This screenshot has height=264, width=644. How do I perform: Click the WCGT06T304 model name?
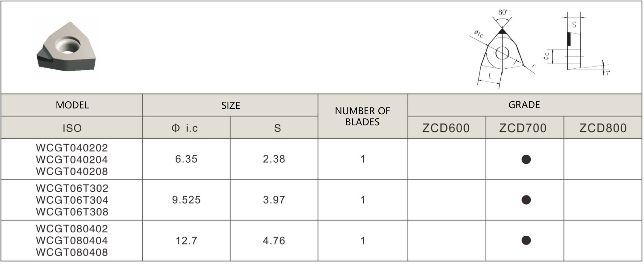pos(72,200)
